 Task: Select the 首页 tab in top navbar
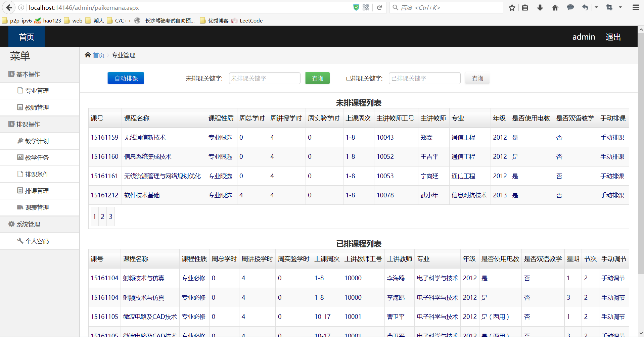[27, 37]
